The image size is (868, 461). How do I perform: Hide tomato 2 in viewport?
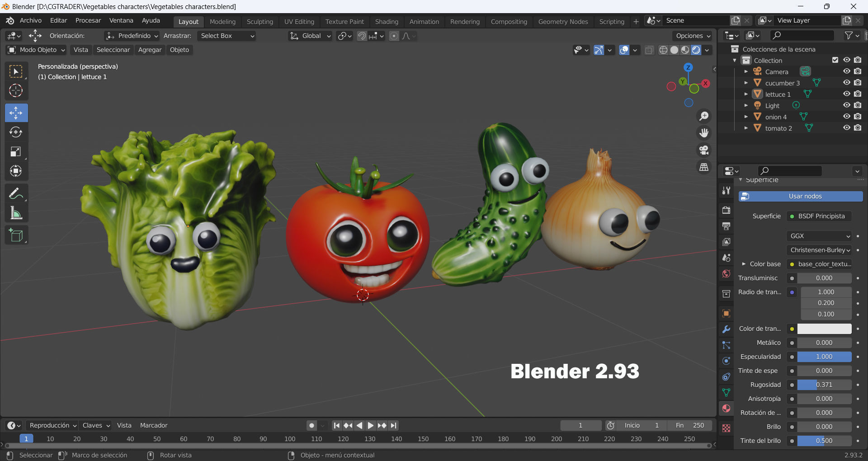tap(847, 128)
